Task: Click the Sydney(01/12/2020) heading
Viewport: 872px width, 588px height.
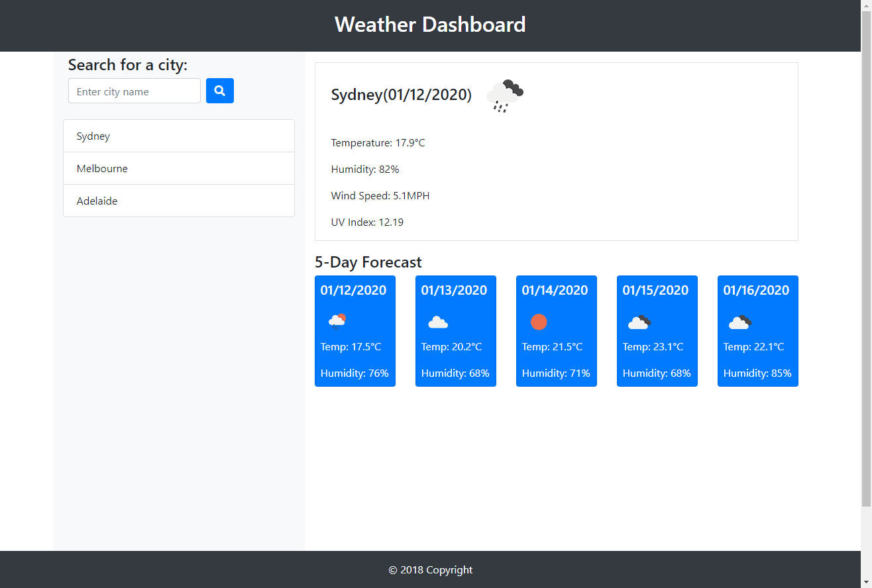Action: coord(402,95)
